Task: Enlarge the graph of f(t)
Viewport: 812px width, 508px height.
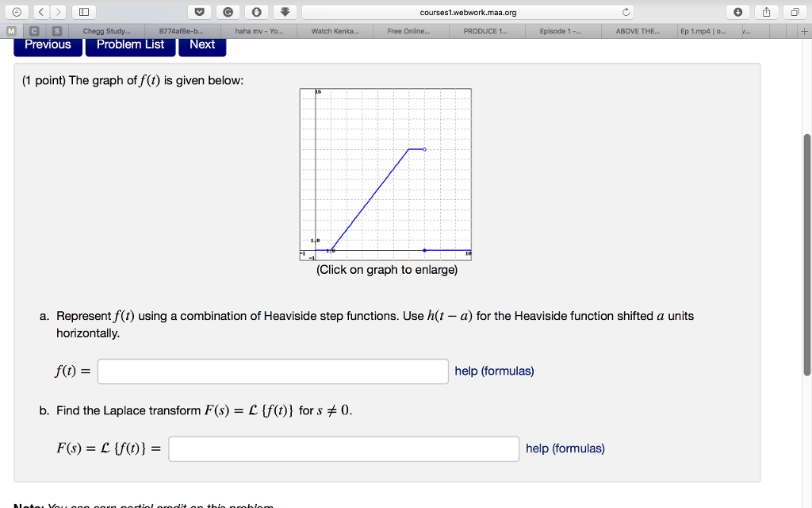Action: click(x=385, y=173)
